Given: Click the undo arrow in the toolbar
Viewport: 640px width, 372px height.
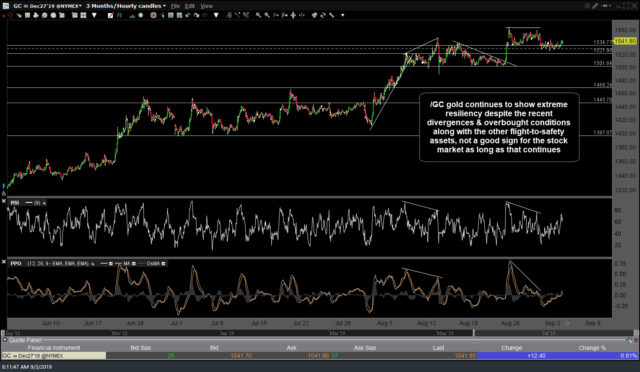Looking at the screenshot, I should point(188,15).
